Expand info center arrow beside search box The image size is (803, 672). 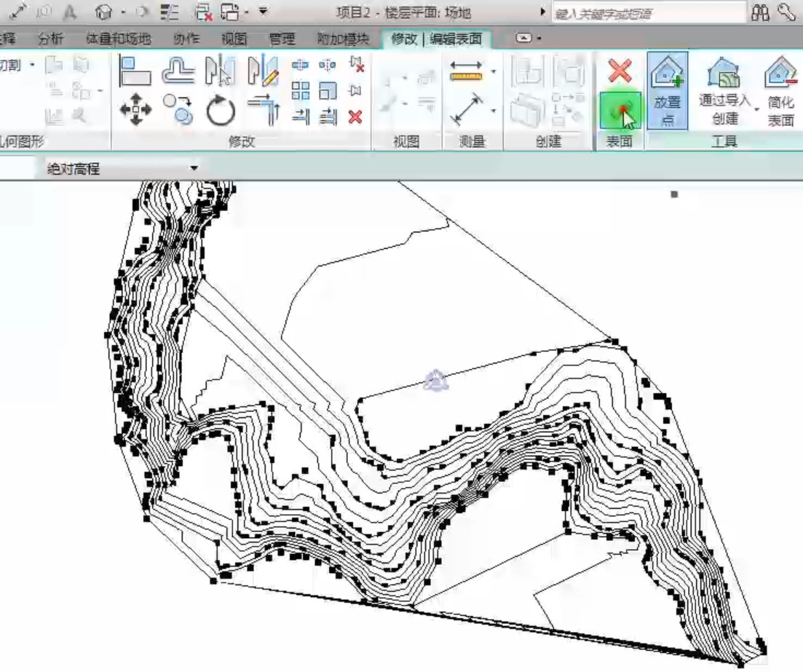click(x=543, y=11)
